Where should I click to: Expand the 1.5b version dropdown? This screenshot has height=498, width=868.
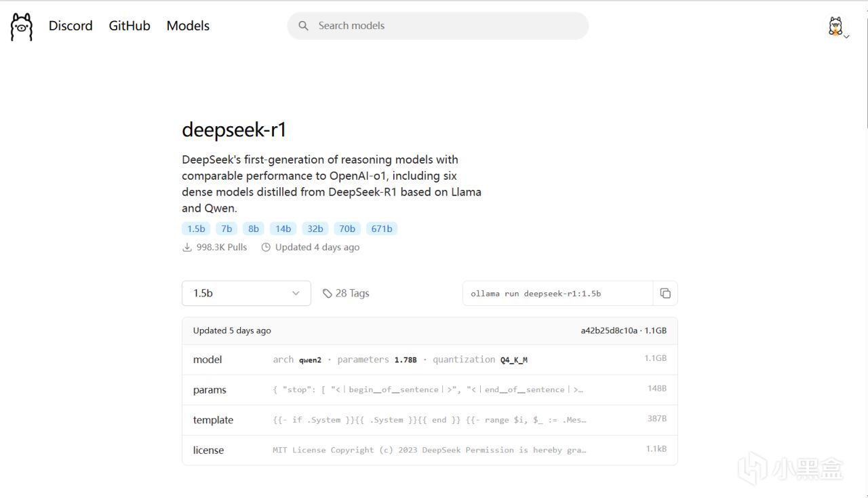pyautogui.click(x=246, y=293)
